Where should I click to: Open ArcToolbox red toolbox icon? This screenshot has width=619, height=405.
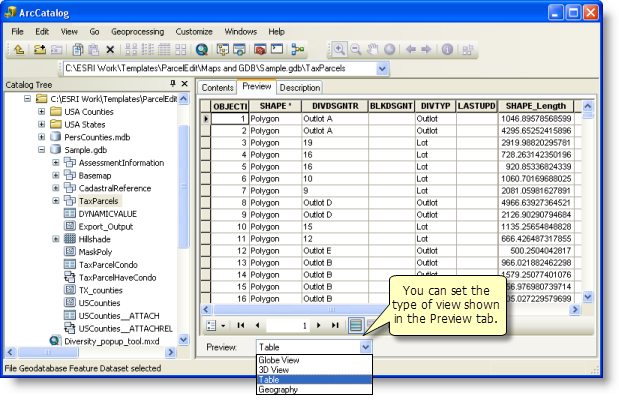[260, 50]
